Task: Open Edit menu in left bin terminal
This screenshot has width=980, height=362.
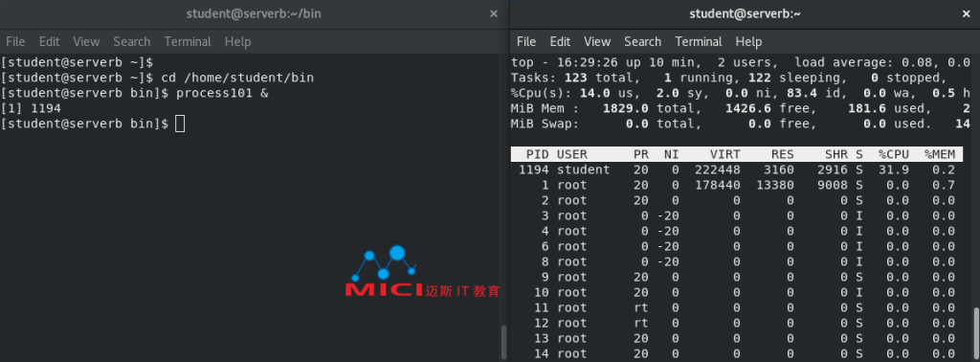Action: 49,42
